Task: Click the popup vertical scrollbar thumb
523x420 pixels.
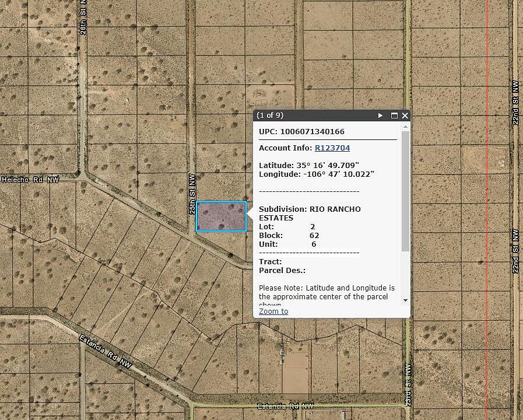Action: 405,191
